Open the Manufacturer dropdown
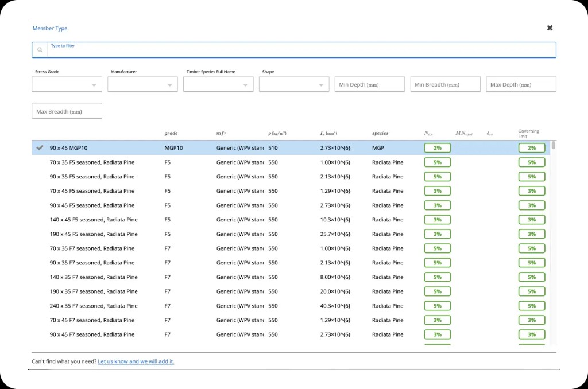The width and height of the screenshot is (588, 389). (x=142, y=84)
